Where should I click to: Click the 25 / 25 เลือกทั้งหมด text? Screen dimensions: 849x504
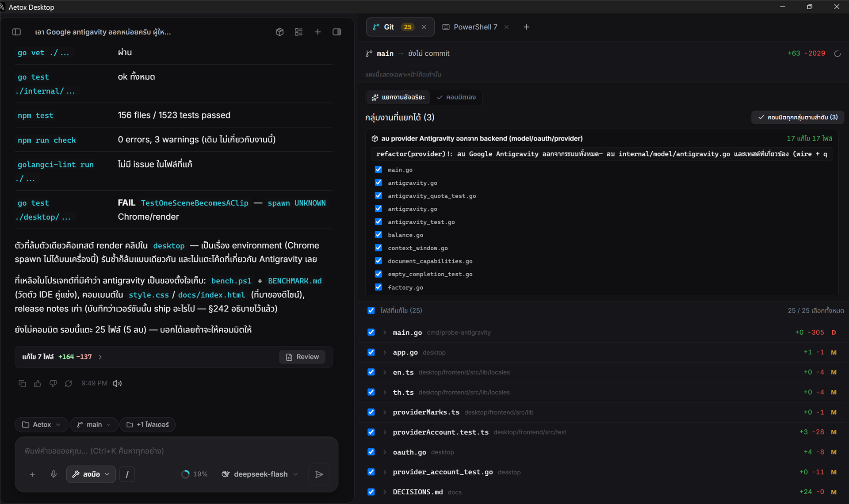[815, 310]
